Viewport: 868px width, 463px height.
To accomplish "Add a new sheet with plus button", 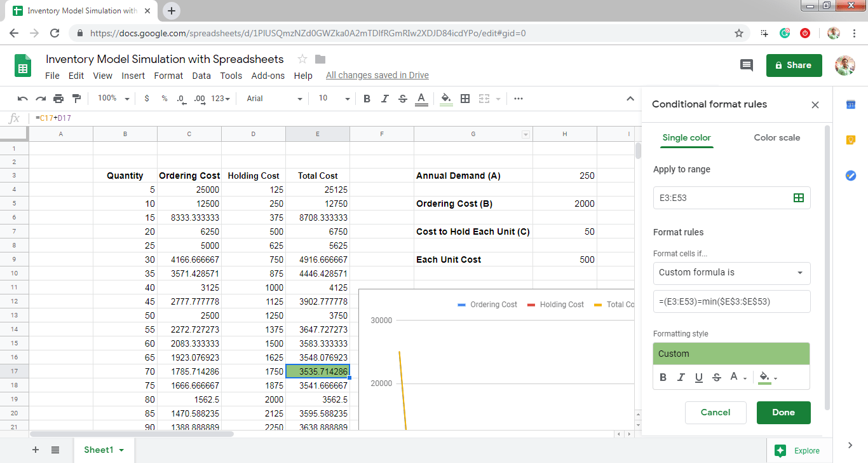I will coord(36,450).
